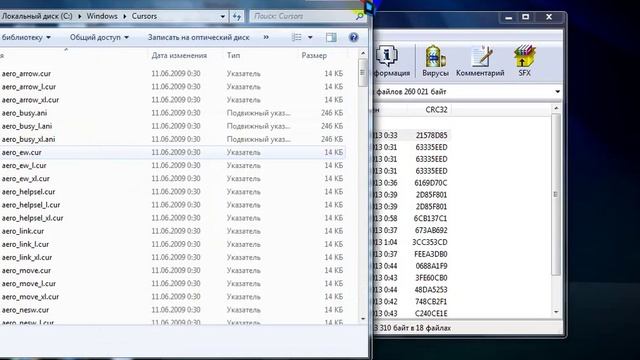
Task: Select WinRAR row with CRC32 6CB137C1
Action: [411, 218]
